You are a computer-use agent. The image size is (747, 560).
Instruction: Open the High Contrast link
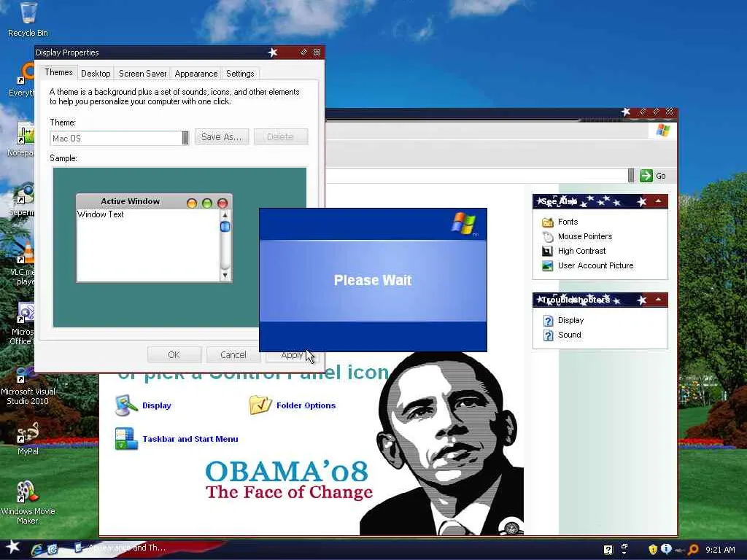tap(581, 251)
